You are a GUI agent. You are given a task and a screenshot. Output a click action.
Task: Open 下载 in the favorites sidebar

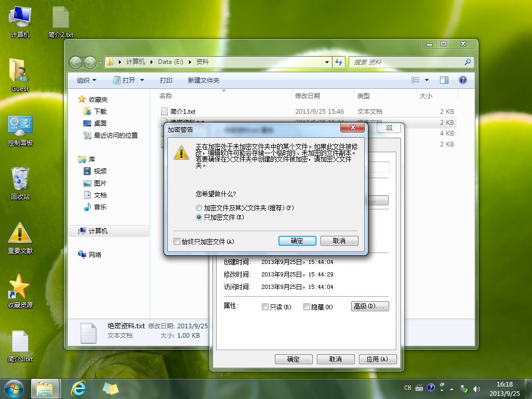tap(96, 111)
